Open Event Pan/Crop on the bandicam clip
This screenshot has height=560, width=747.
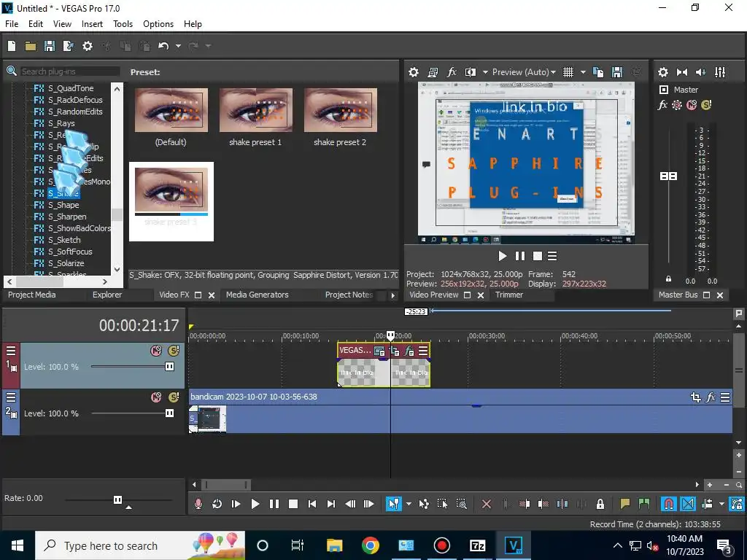[x=695, y=397]
